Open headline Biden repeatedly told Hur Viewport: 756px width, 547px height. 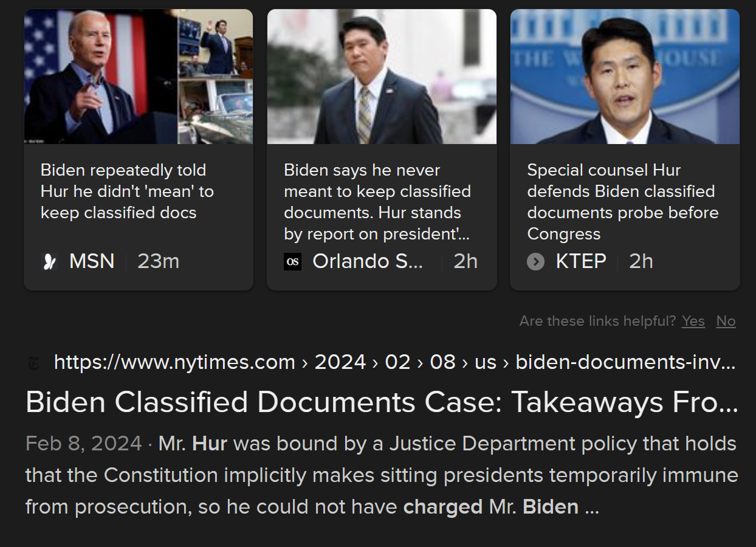pyautogui.click(x=127, y=191)
